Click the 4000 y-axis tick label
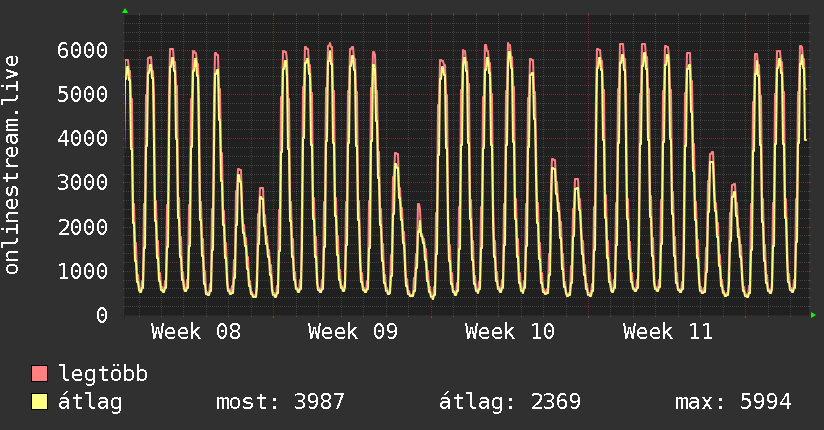This screenshot has height=430, width=824. [x=83, y=139]
